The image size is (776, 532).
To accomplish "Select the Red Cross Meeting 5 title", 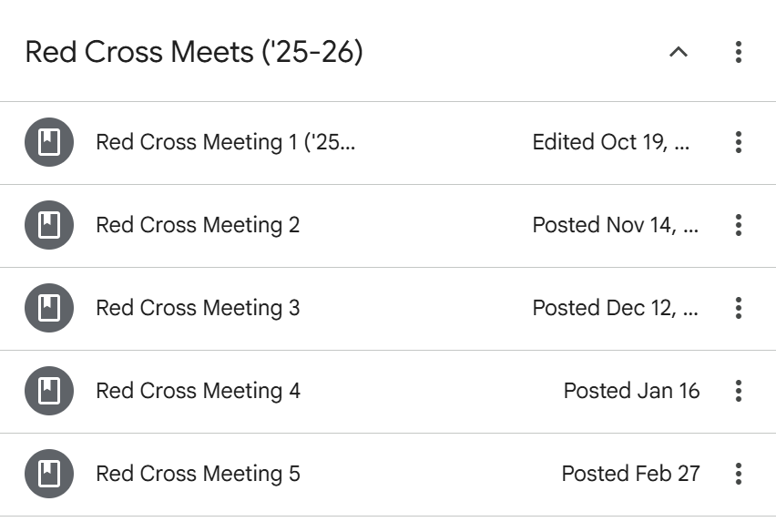I will (x=198, y=474).
